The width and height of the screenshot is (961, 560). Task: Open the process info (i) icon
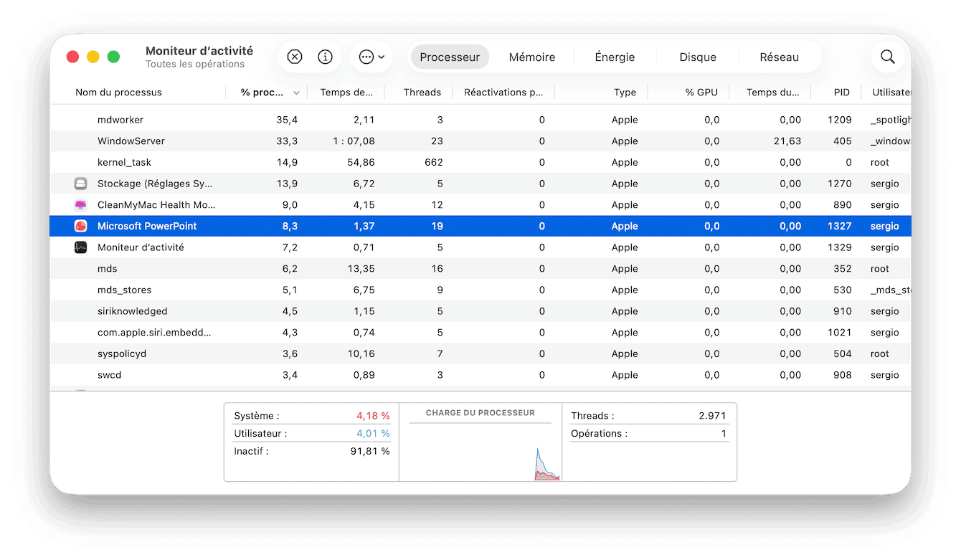tap(326, 57)
